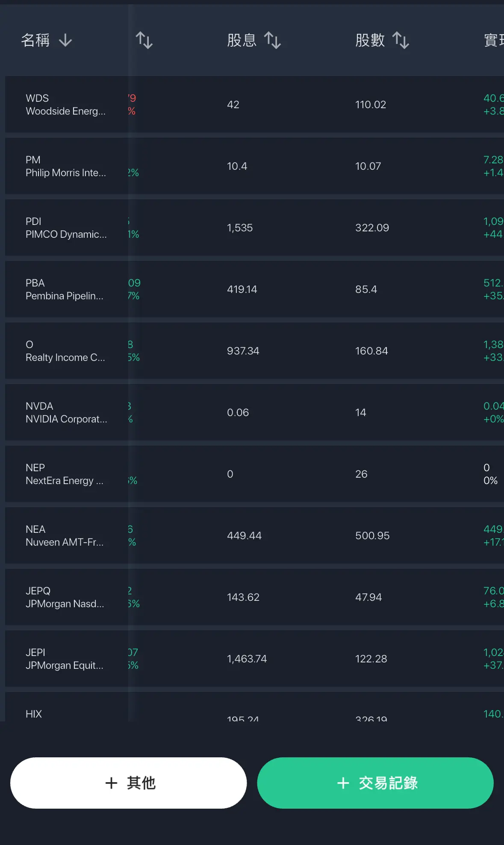Click the plus icon in 交易記錄 button
This screenshot has height=845, width=504.
click(343, 783)
